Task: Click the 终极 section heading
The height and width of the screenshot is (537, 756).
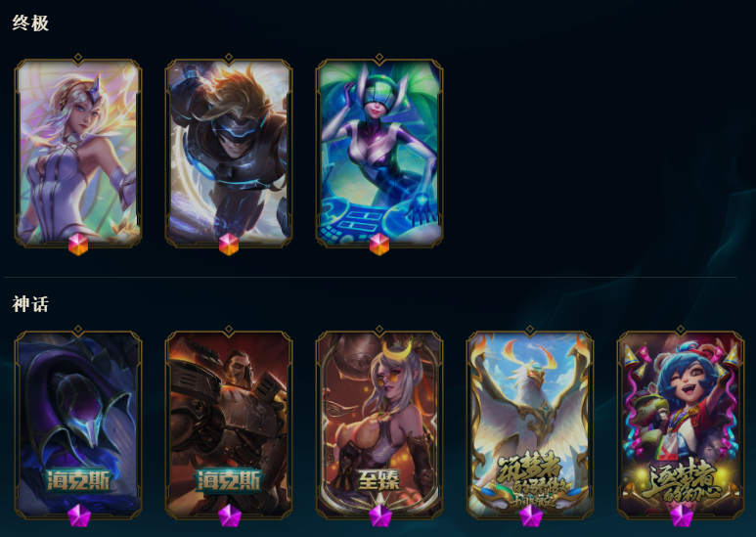Action: (x=30, y=22)
